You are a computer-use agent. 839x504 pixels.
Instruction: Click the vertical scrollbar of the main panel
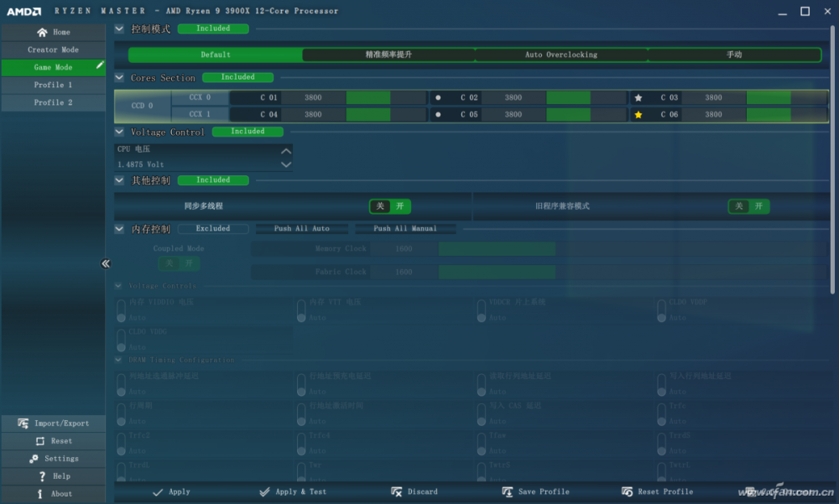pos(832,159)
